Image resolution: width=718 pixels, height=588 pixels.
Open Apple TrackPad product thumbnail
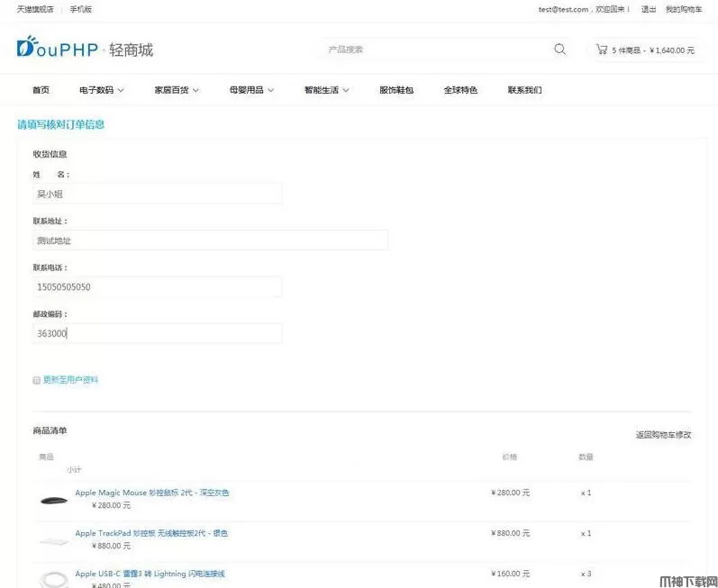pyautogui.click(x=53, y=539)
